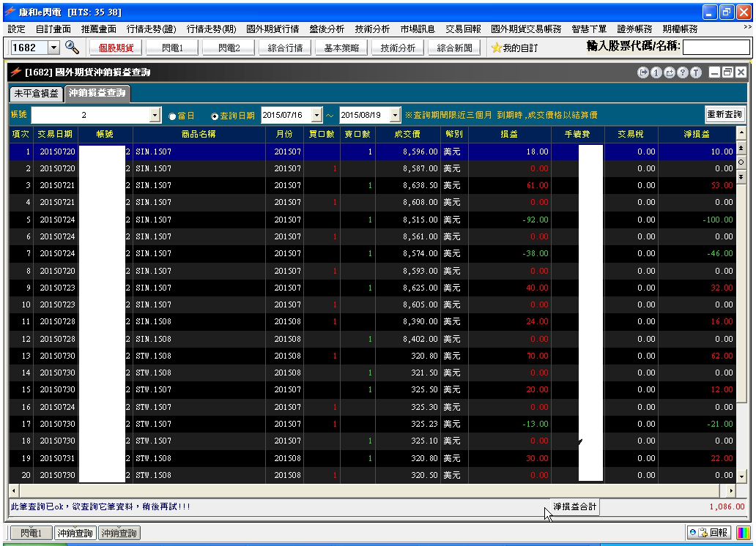The image size is (756, 546).
Task: Click the 綜合新聞 toolbar button
Action: tap(454, 48)
